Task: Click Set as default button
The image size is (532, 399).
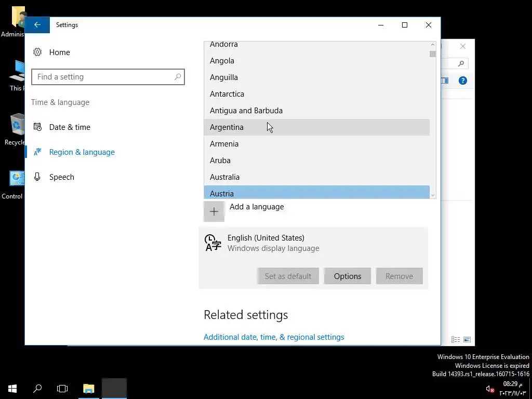Action: (x=288, y=276)
